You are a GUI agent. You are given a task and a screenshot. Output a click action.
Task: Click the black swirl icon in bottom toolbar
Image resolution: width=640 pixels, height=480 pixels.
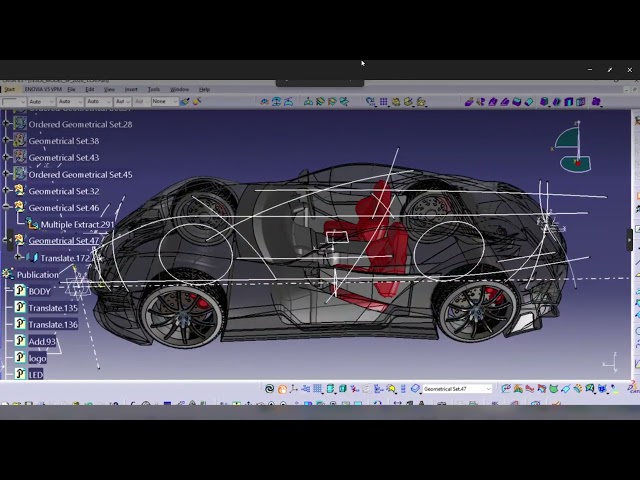click(x=269, y=389)
